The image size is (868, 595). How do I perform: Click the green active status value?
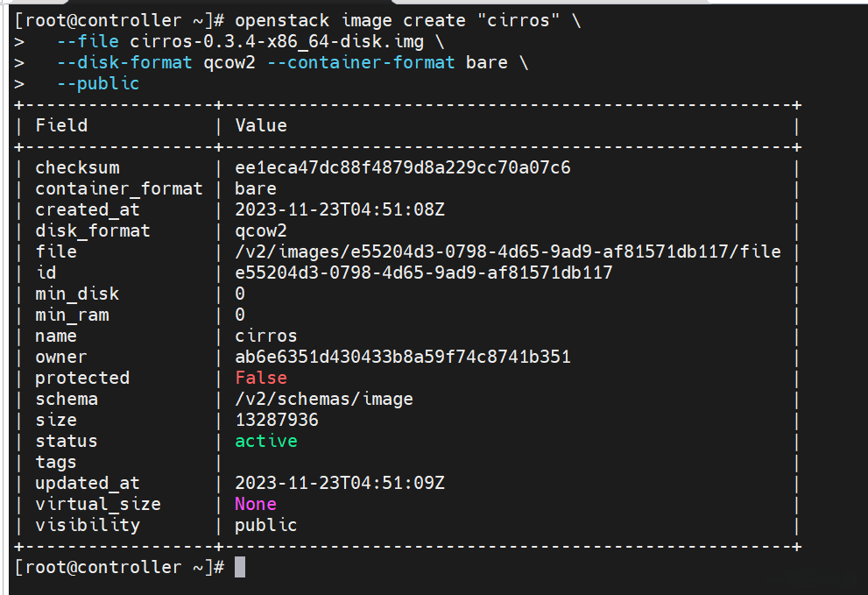click(x=266, y=441)
